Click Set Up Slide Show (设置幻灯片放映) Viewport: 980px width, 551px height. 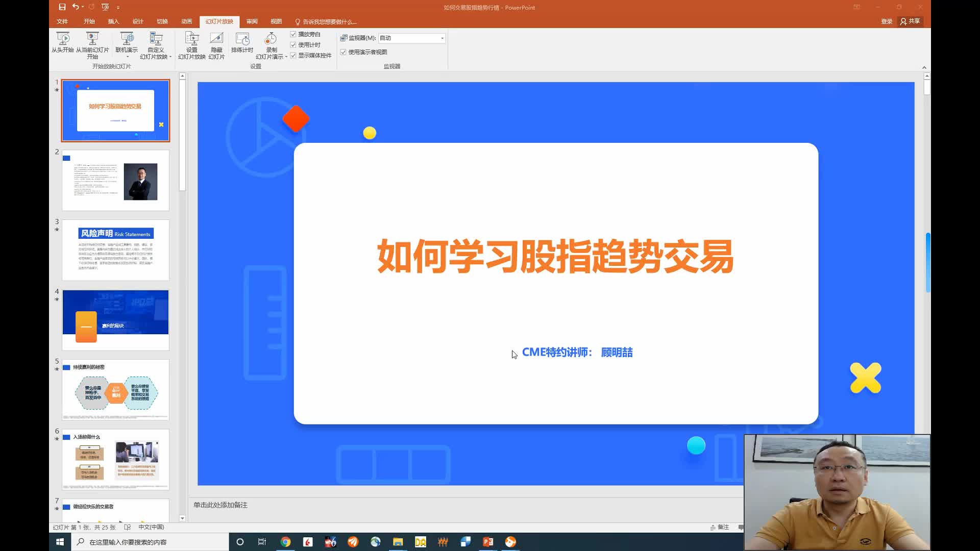point(191,39)
